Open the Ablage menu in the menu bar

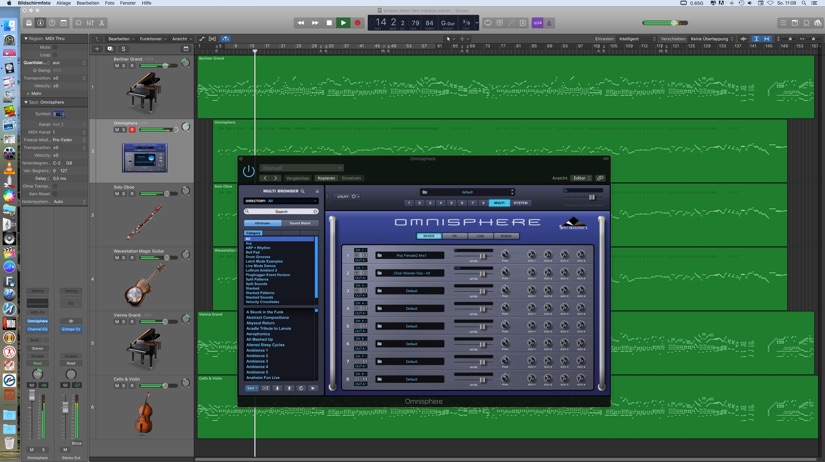point(63,3)
